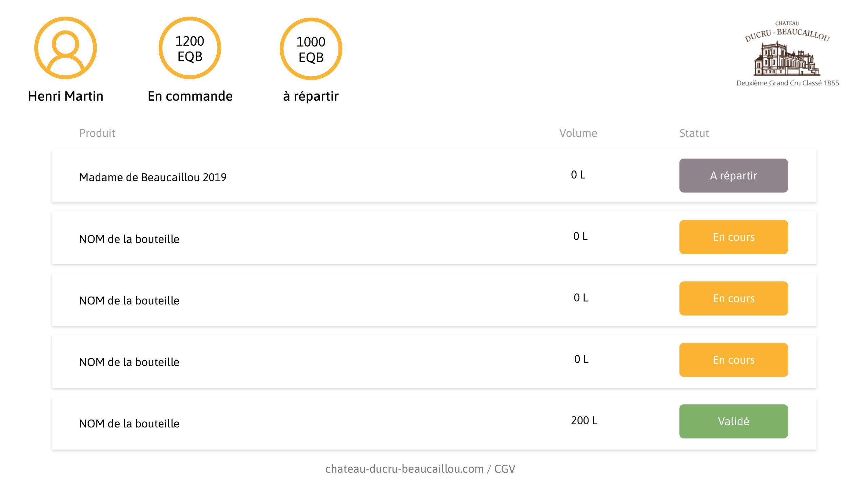Select the 'Volume' column header

tap(578, 133)
